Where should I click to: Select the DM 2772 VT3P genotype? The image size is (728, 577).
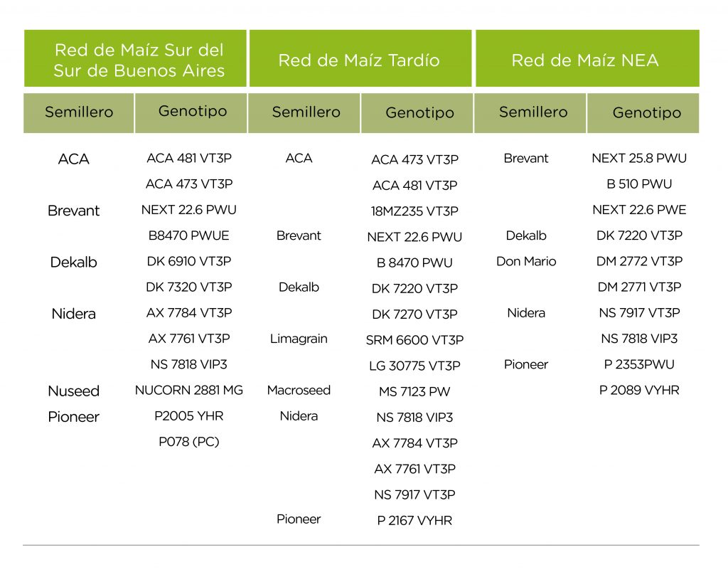click(639, 261)
